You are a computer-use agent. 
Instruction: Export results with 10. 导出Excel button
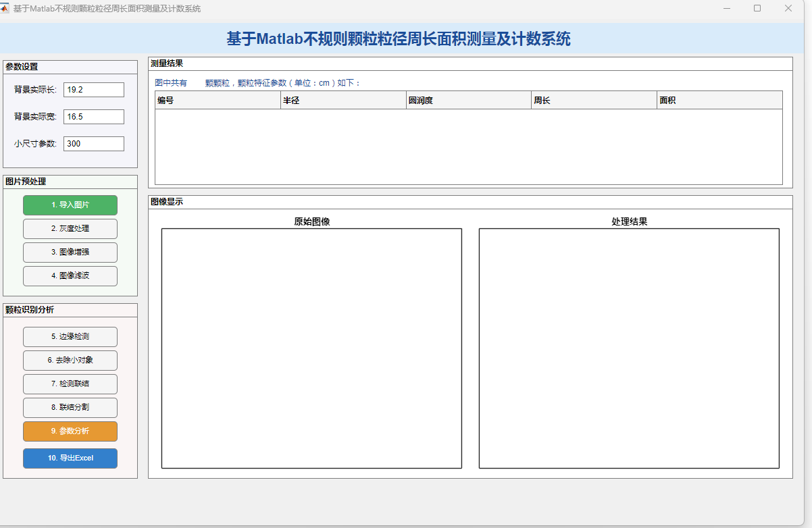[x=70, y=458]
